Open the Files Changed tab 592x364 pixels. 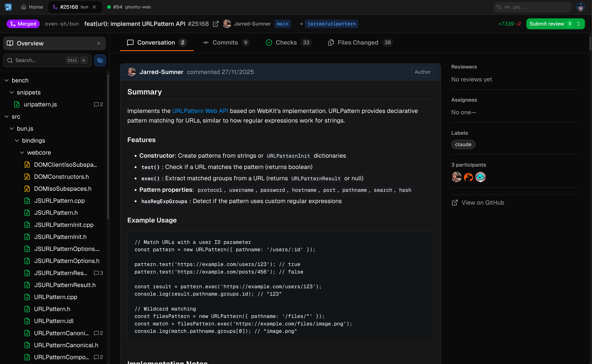[x=360, y=42]
